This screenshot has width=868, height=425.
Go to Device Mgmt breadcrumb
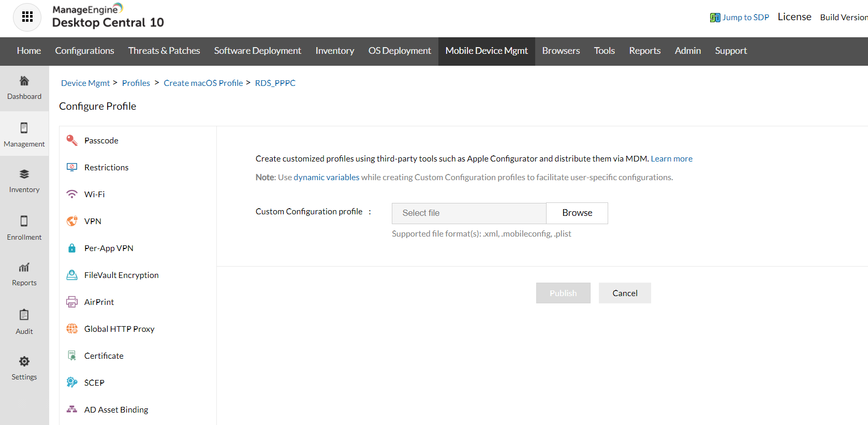(85, 83)
